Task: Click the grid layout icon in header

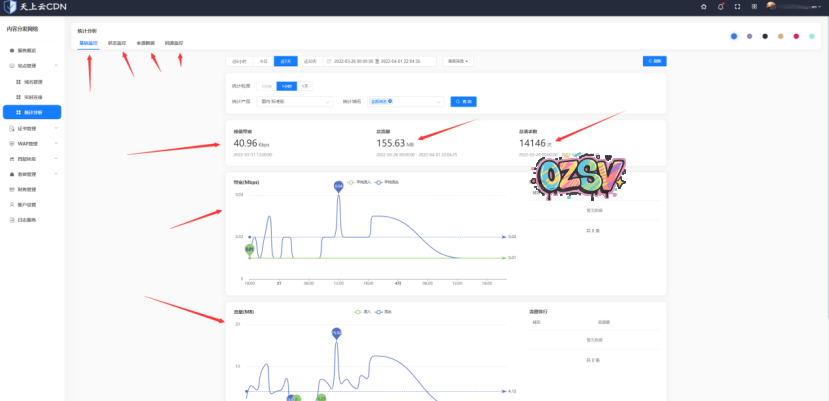Action: tap(754, 6)
